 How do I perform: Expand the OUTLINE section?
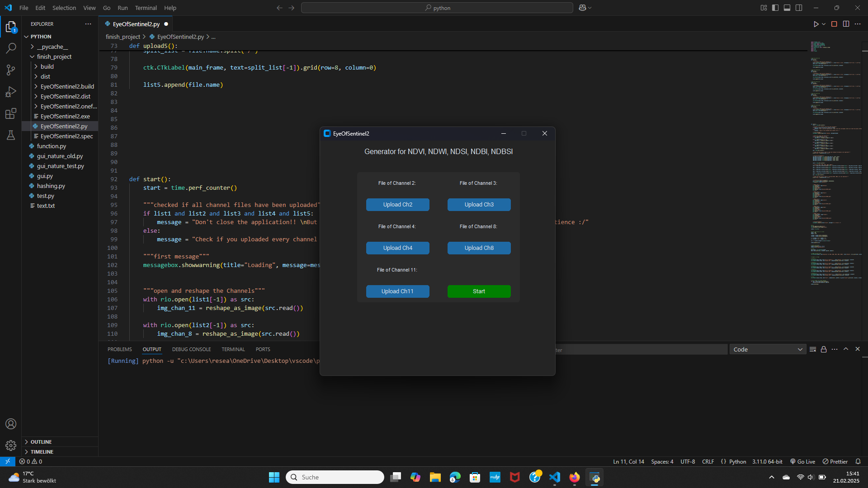[41, 442]
